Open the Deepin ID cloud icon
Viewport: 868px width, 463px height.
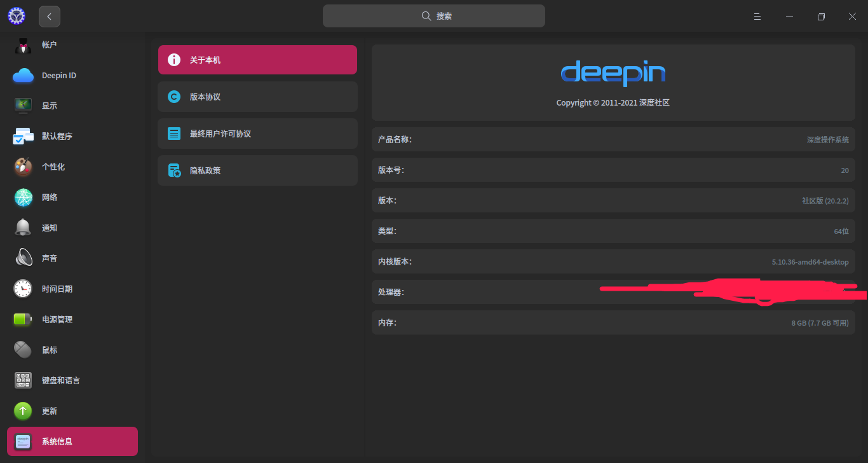pos(24,76)
